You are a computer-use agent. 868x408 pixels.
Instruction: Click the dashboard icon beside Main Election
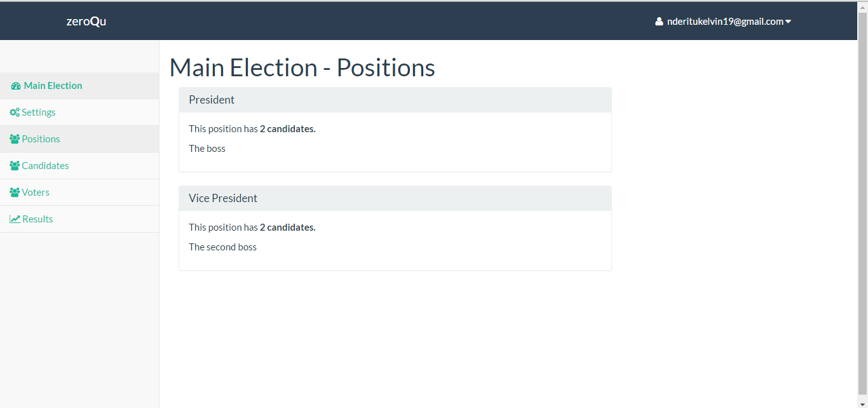16,86
